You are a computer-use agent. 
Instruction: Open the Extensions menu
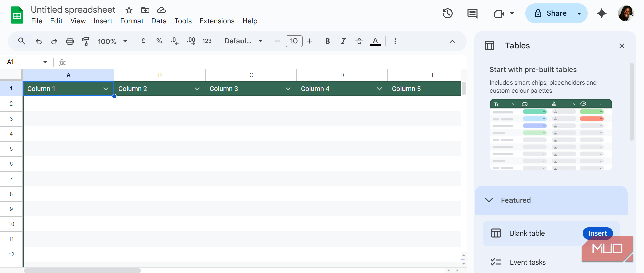[217, 21]
